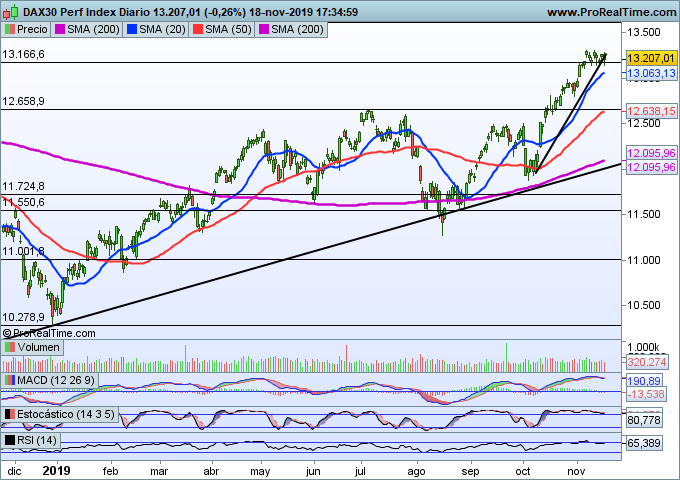Click the MACD indicator icon
Image resolution: width=680 pixels, height=480 pixels.
click(8, 381)
